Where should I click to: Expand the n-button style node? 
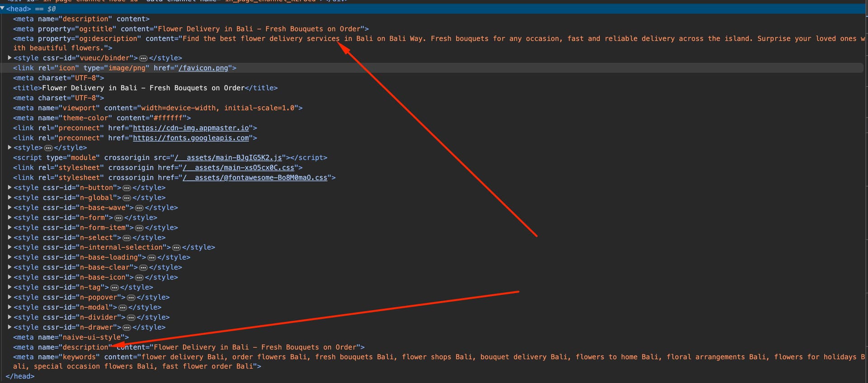(x=9, y=187)
